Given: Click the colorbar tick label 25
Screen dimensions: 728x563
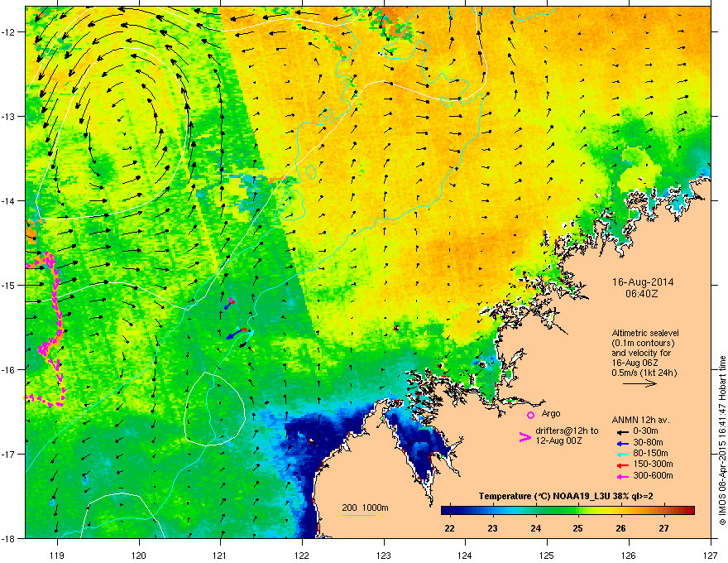Looking at the screenshot, I should (x=578, y=528).
